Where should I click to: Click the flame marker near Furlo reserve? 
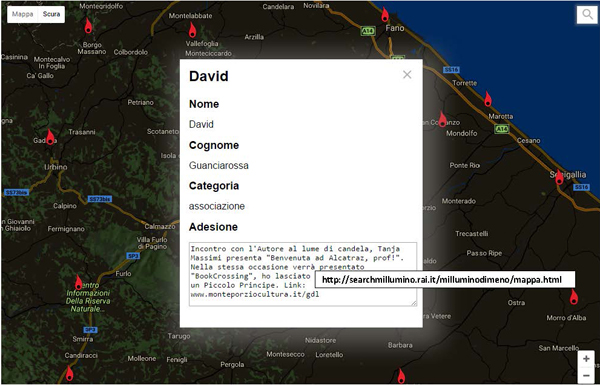point(78,282)
